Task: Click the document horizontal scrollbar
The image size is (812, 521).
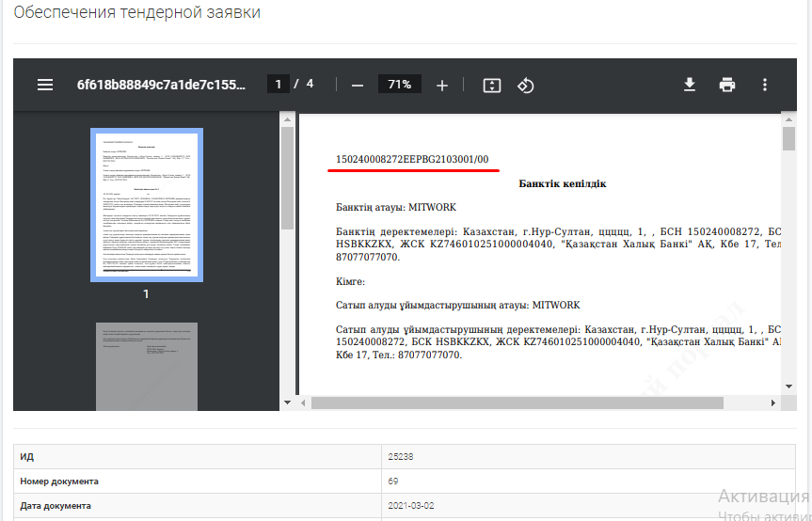Action: tap(517, 403)
